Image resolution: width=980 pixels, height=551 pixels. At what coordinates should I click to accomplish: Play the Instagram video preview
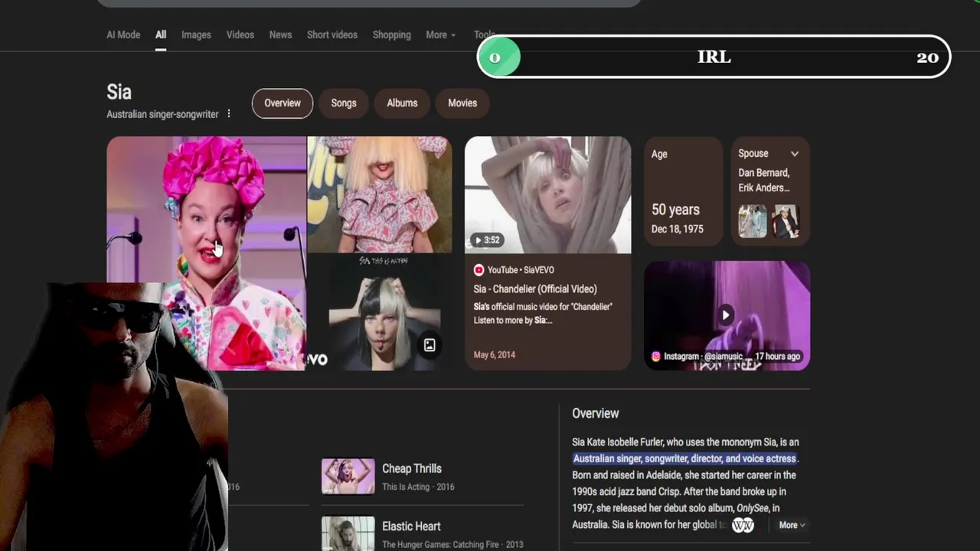(725, 315)
